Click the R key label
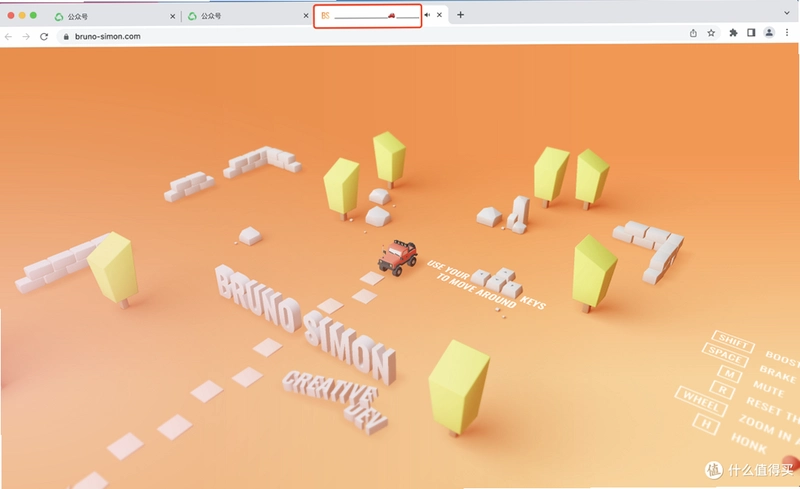This screenshot has height=489, width=800. [x=722, y=390]
